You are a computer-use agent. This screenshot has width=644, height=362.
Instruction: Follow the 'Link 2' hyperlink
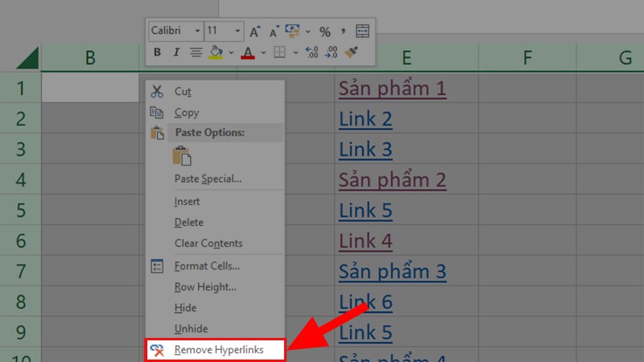click(365, 119)
